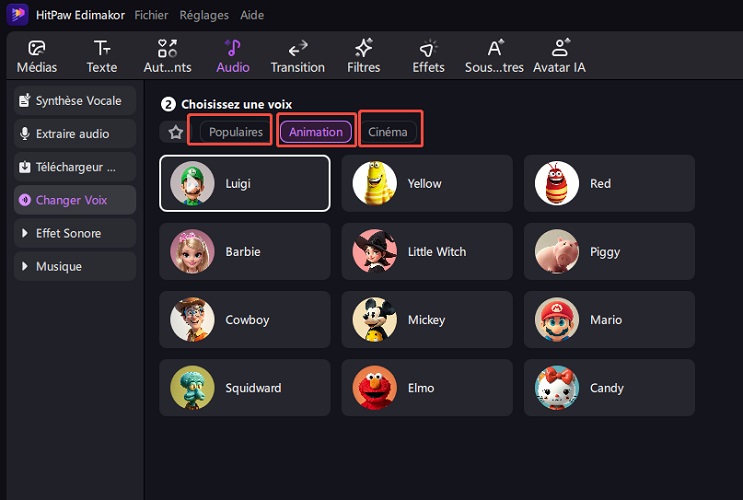Screen dimensions: 743x500
Task: Expand the Musique section
Action: 75,267
